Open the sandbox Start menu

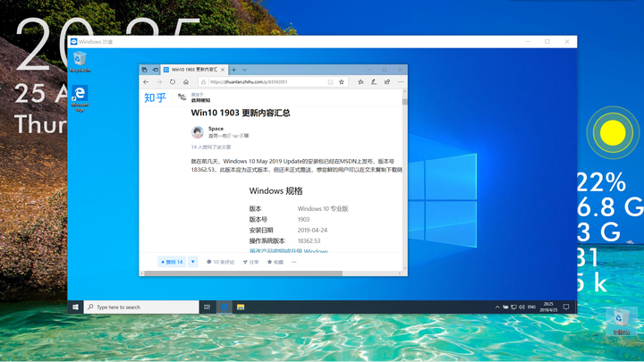[x=75, y=307]
